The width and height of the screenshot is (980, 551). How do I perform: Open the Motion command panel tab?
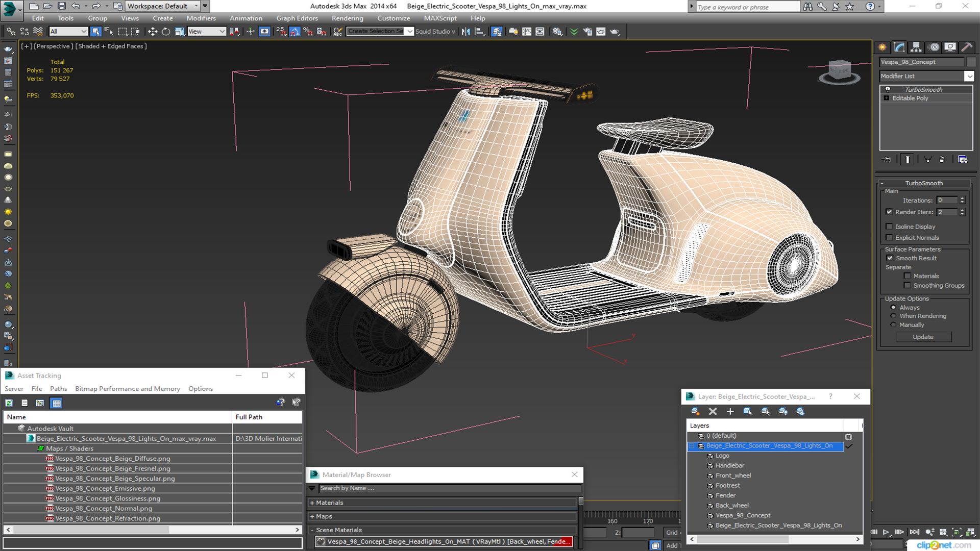(934, 47)
